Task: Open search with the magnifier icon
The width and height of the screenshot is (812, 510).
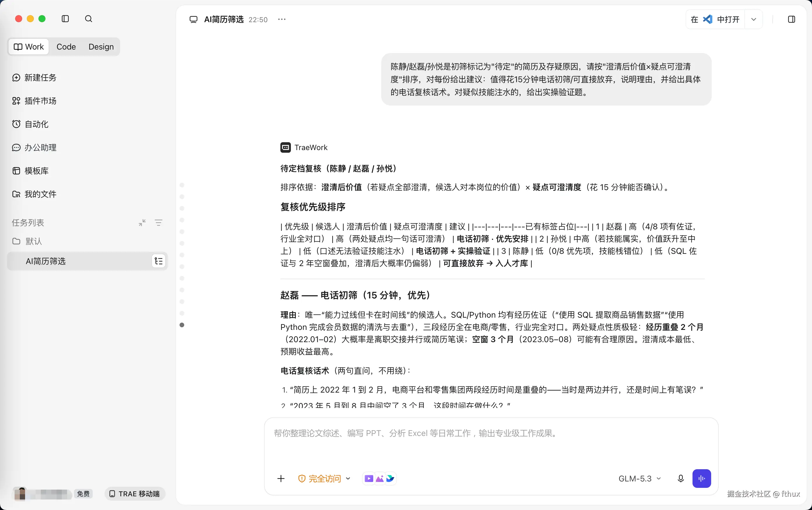Action: 88,19
